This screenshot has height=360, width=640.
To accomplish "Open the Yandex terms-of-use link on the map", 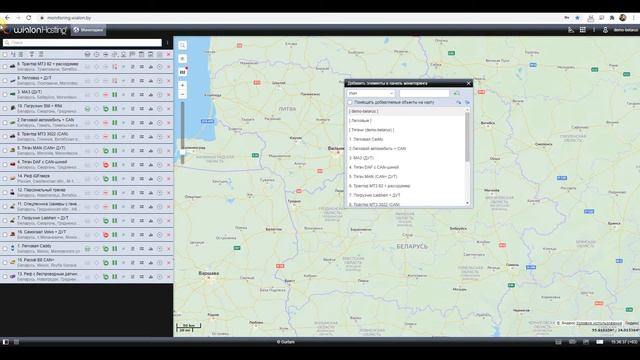I will pyautogui.click(x=599, y=323).
